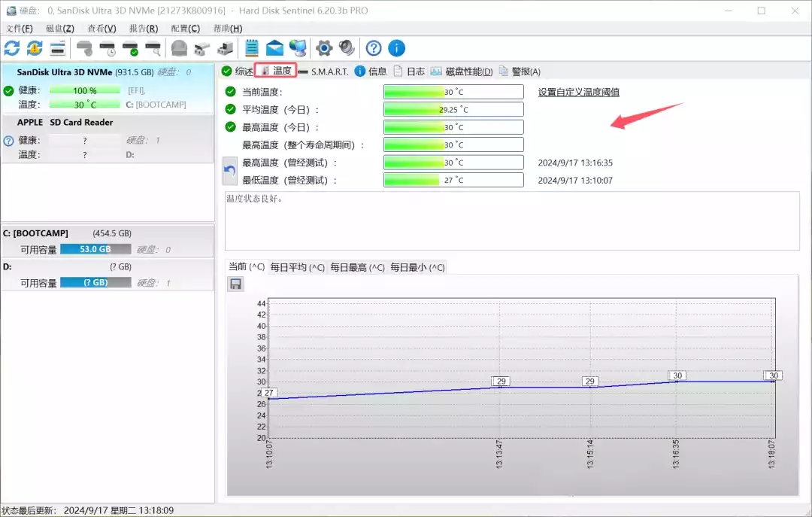Open the notepad report toolbar icon

click(x=252, y=48)
